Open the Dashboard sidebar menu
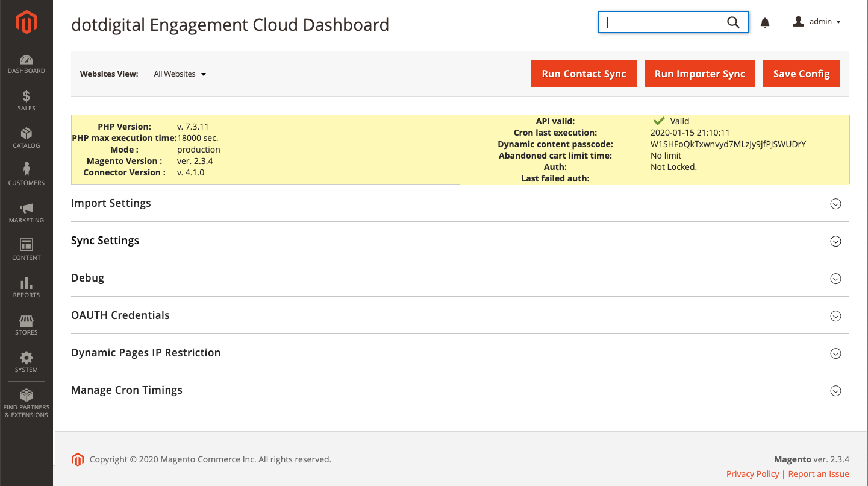 point(27,64)
